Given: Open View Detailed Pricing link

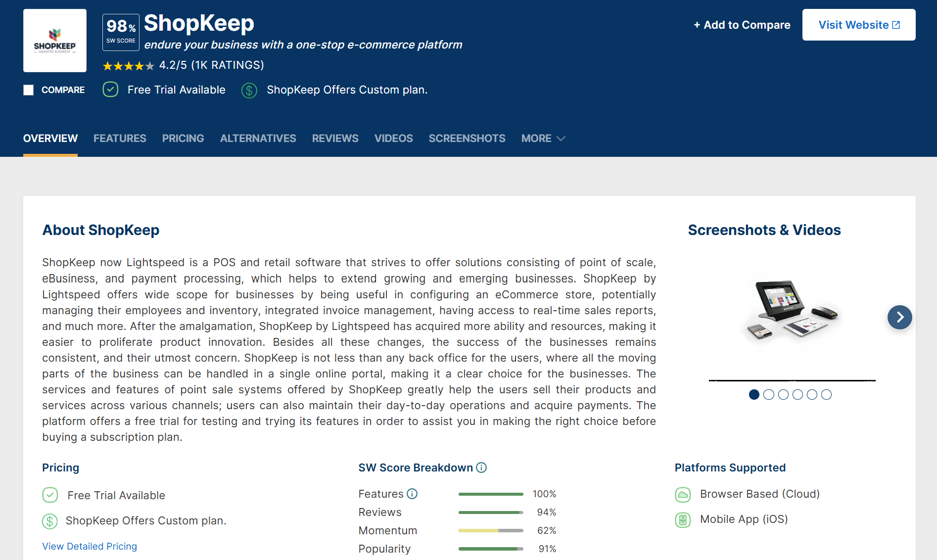Looking at the screenshot, I should (90, 546).
